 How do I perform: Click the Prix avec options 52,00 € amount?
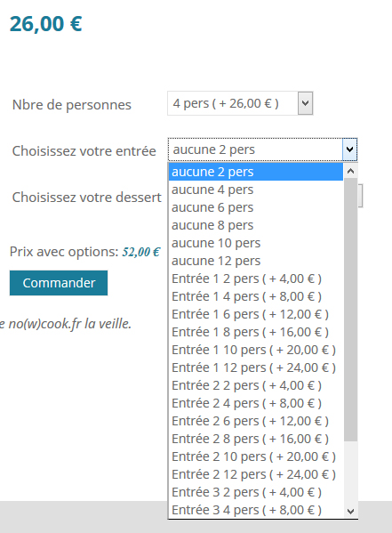click(x=141, y=252)
